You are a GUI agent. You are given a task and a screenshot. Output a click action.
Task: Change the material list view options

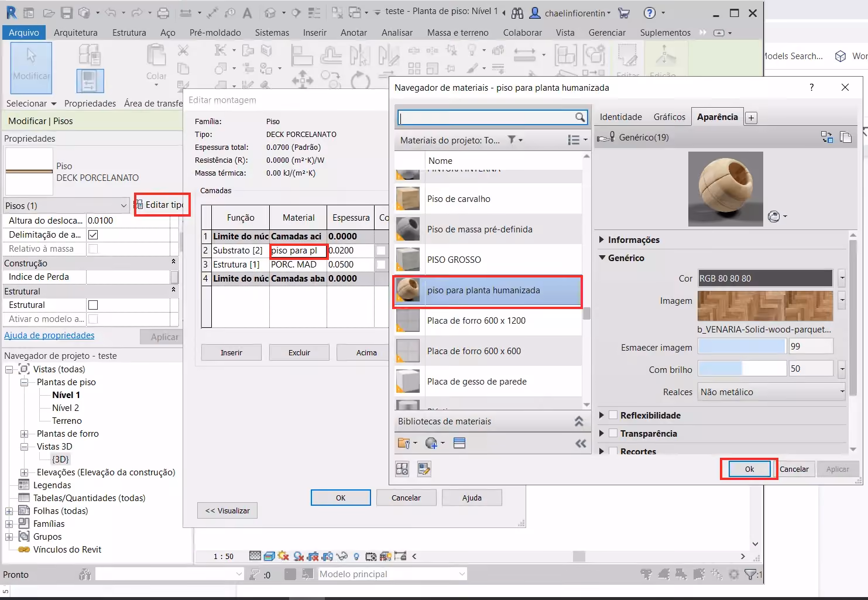pyautogui.click(x=577, y=140)
